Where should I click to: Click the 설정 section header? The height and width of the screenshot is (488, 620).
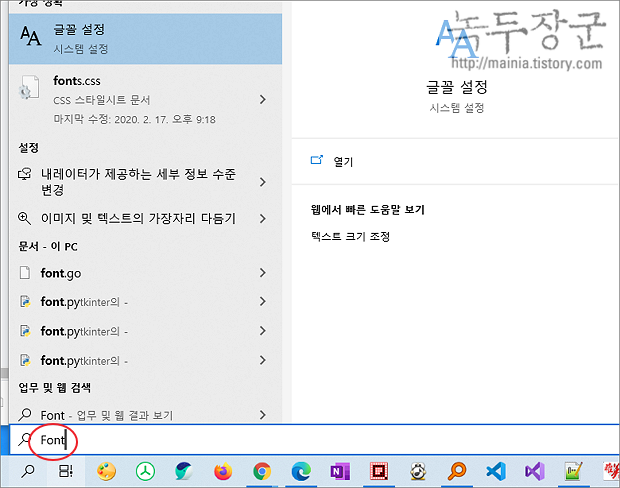(x=28, y=148)
